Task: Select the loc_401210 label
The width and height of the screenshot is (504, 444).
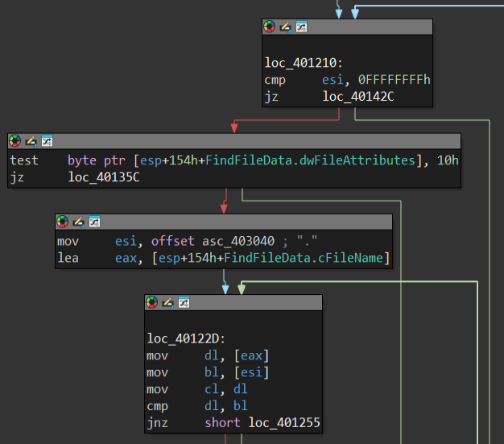Action: (x=304, y=63)
